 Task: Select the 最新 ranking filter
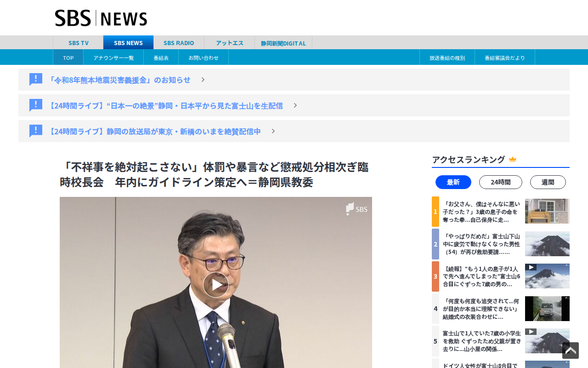tap(453, 182)
